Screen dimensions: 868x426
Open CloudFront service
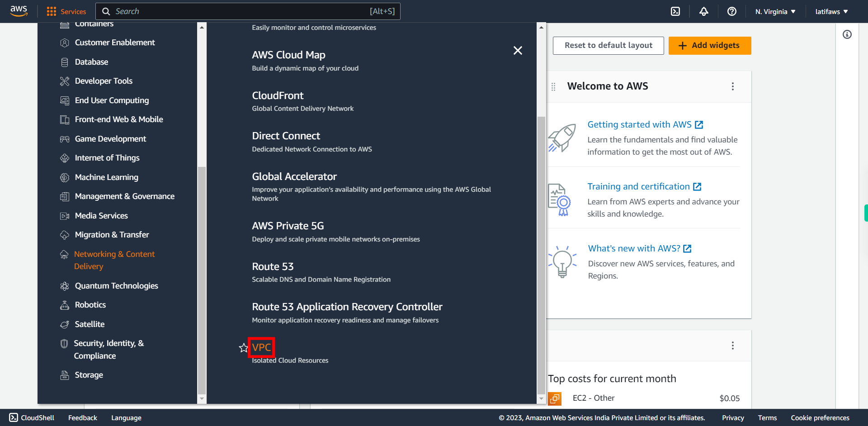pyautogui.click(x=278, y=95)
